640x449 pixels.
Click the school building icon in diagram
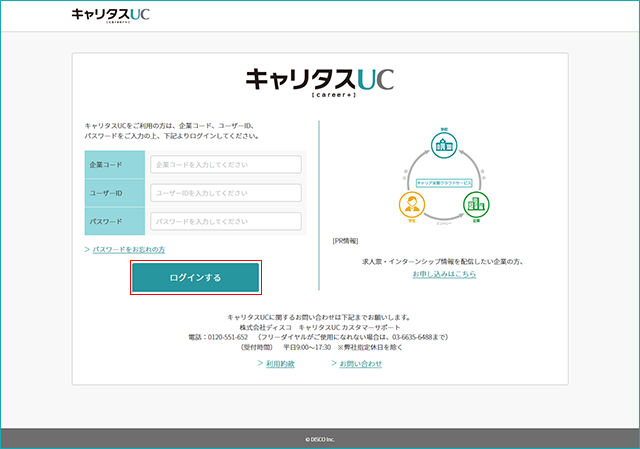[444, 145]
